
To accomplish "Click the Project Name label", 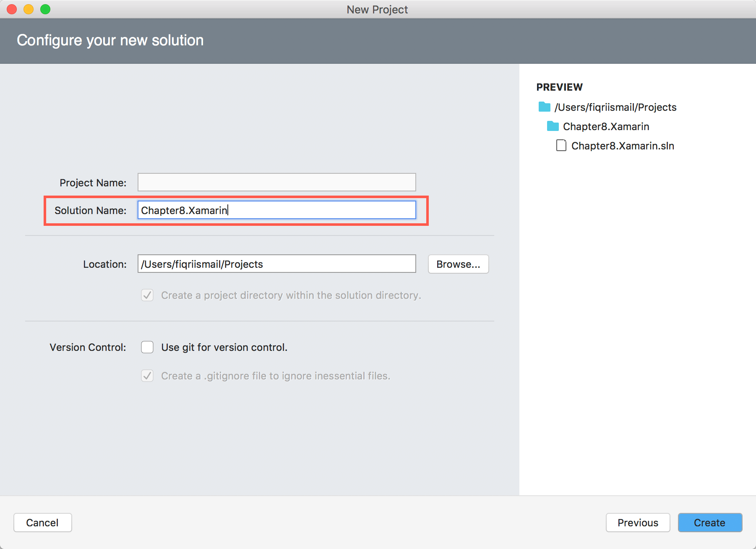I will tap(93, 183).
